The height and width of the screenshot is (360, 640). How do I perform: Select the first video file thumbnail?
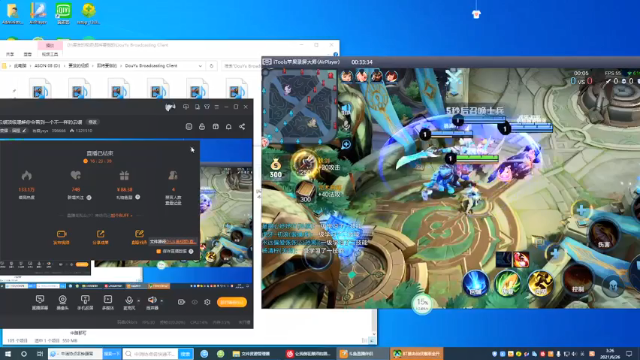coord(40,88)
